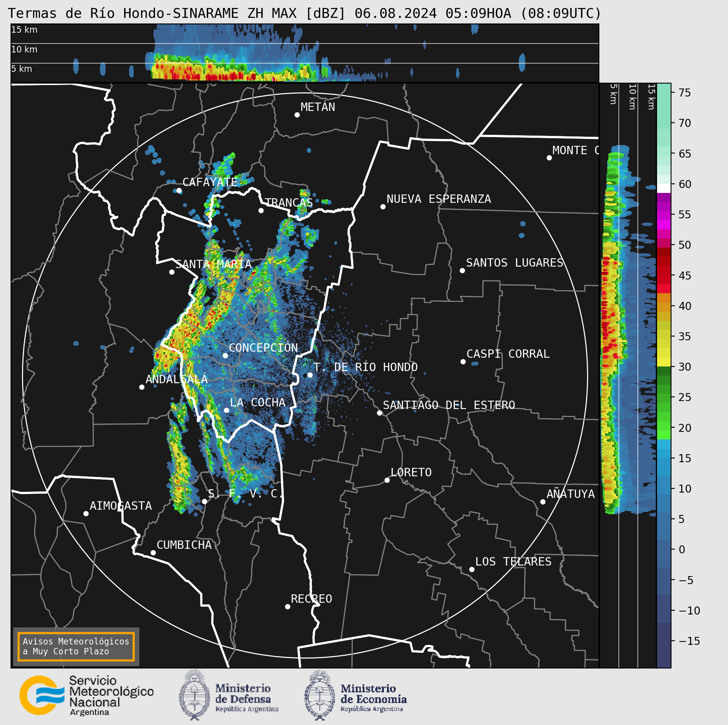Screen dimensions: 728x725
Task: Select the CUMBICHA label
Action: pos(184,545)
